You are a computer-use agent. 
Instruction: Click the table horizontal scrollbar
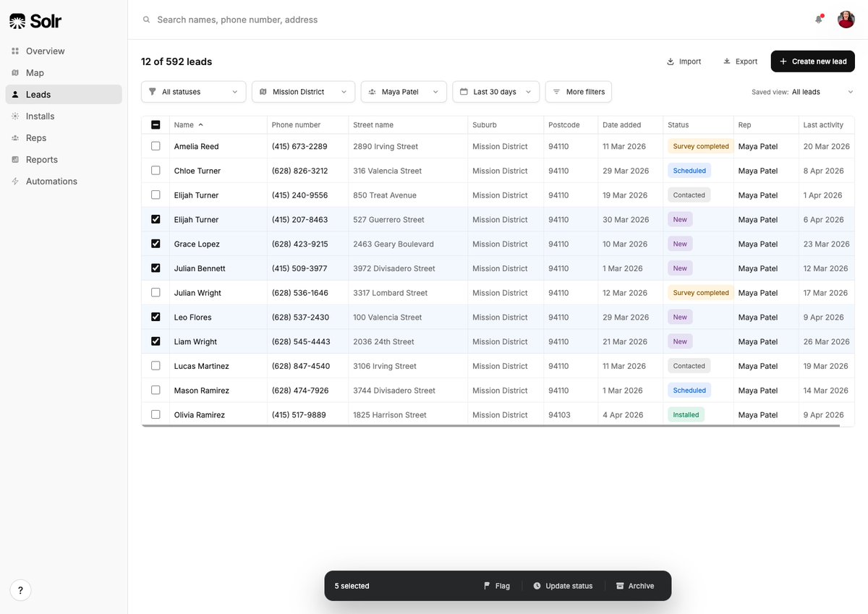[x=491, y=426]
